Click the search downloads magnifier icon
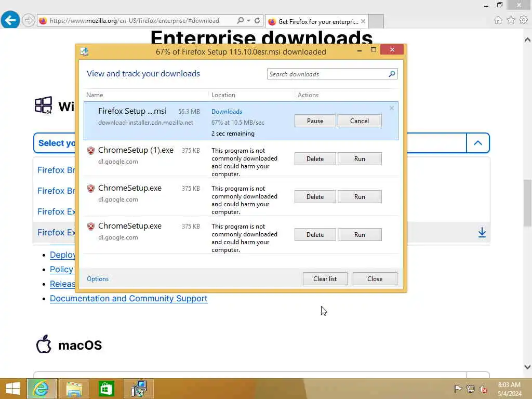Viewport: 532px width, 399px height. click(392, 74)
